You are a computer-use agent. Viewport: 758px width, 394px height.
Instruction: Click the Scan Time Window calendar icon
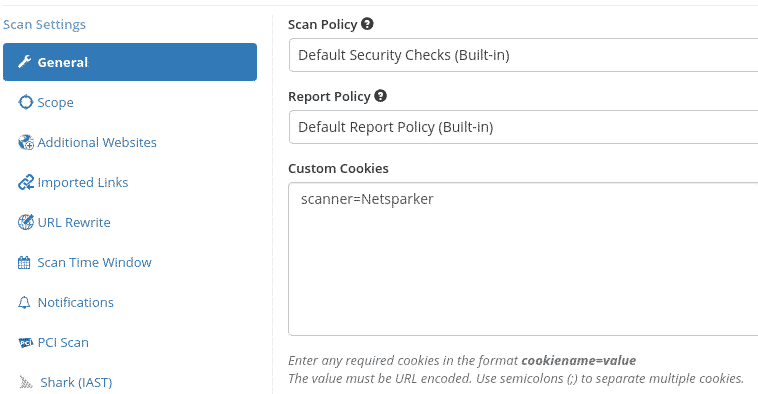24,263
